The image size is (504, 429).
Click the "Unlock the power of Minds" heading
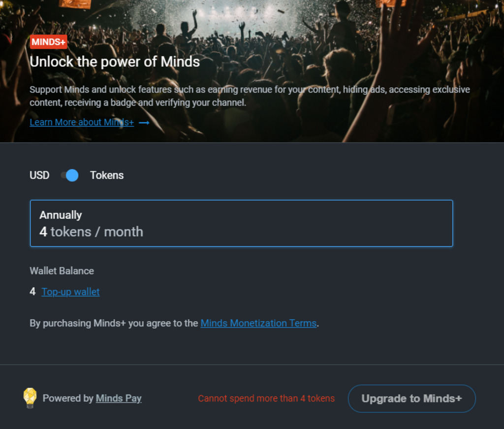[115, 62]
